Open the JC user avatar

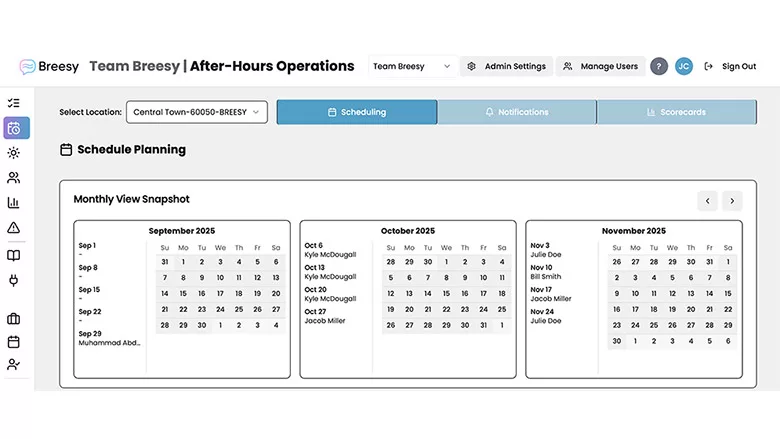pyautogui.click(x=684, y=66)
